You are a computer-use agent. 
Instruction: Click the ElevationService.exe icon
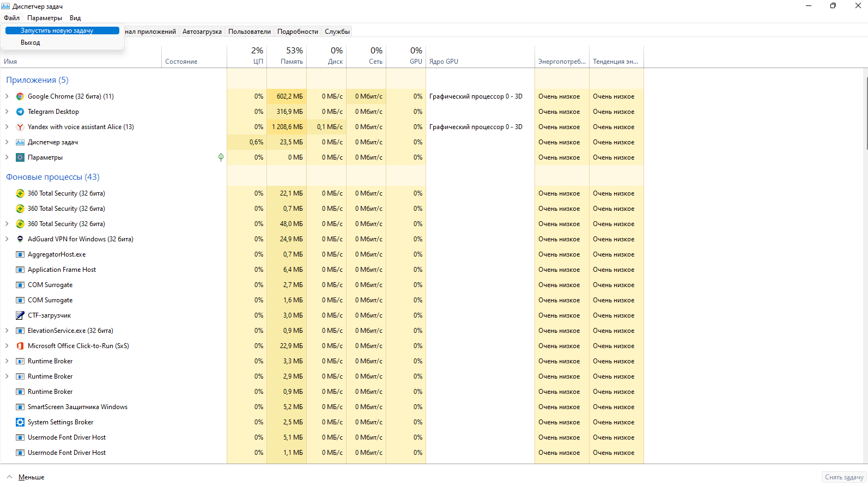20,331
